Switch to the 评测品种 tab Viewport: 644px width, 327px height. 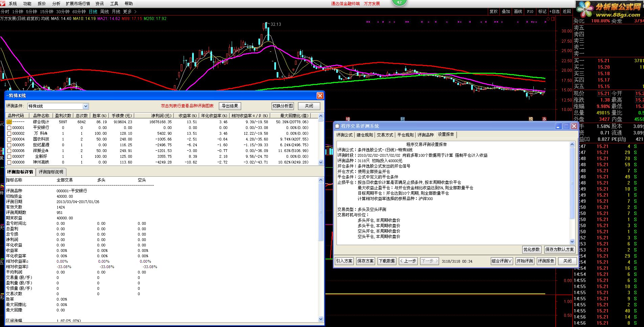(426, 135)
